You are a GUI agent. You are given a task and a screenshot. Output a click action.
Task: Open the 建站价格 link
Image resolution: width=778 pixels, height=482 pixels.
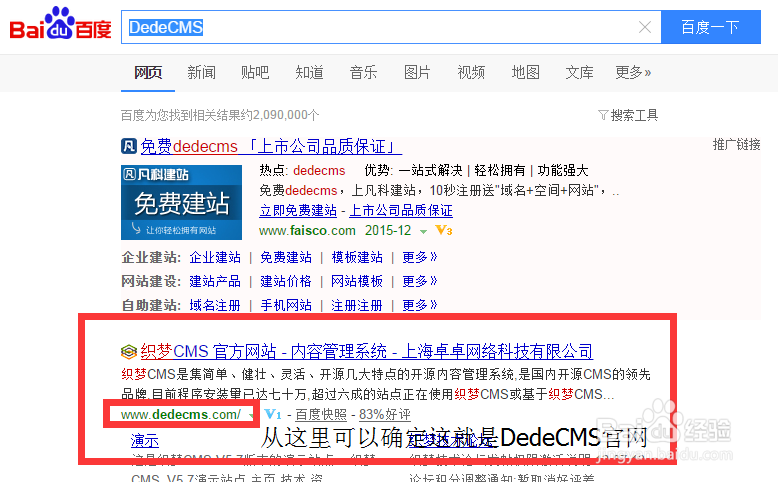tap(286, 281)
